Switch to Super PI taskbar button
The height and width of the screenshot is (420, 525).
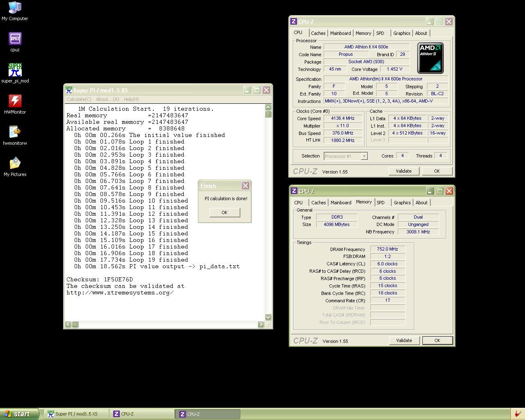pos(76,414)
